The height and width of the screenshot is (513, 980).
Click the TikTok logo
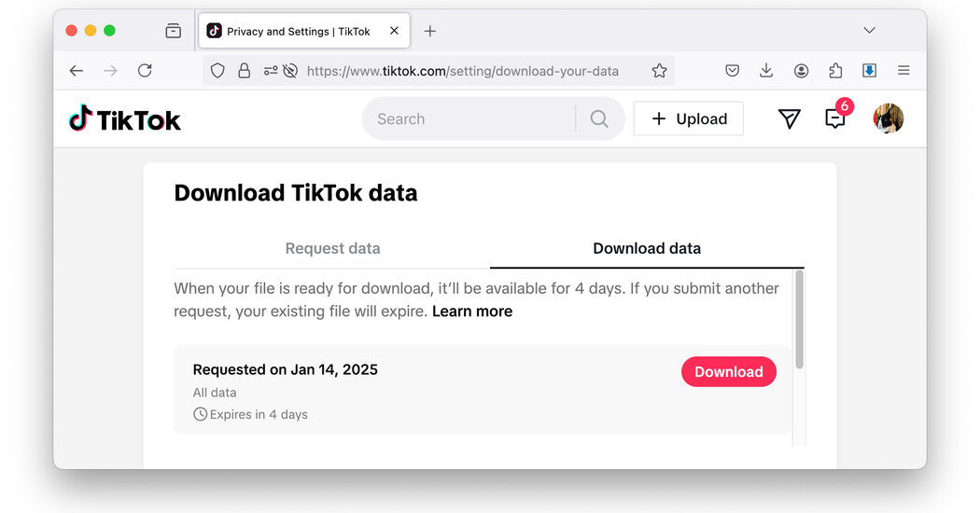pos(125,118)
